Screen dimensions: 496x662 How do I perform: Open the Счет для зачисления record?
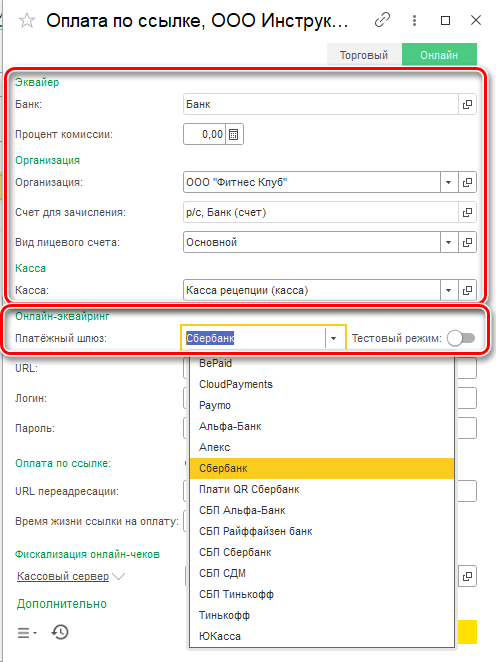pyautogui.click(x=467, y=212)
